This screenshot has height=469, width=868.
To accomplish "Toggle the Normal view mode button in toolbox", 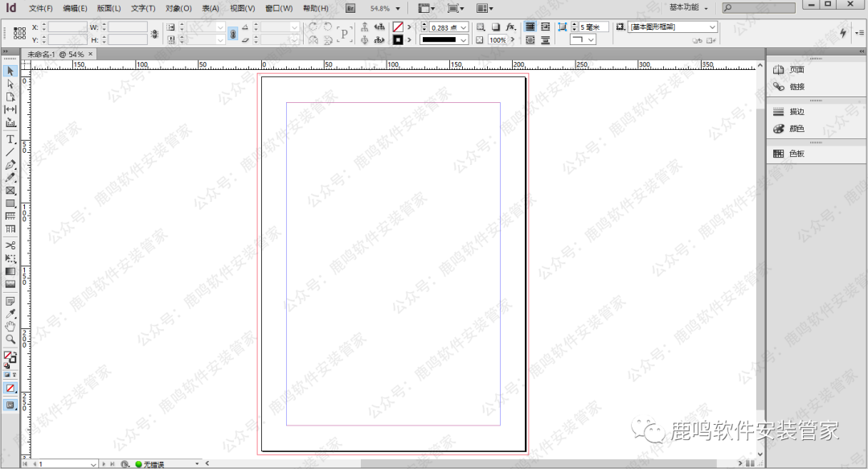I will point(10,405).
